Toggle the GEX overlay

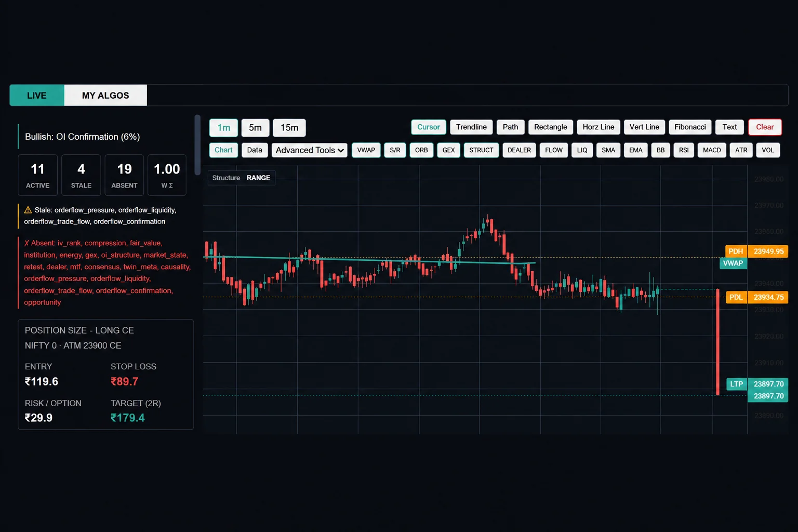[448, 150]
